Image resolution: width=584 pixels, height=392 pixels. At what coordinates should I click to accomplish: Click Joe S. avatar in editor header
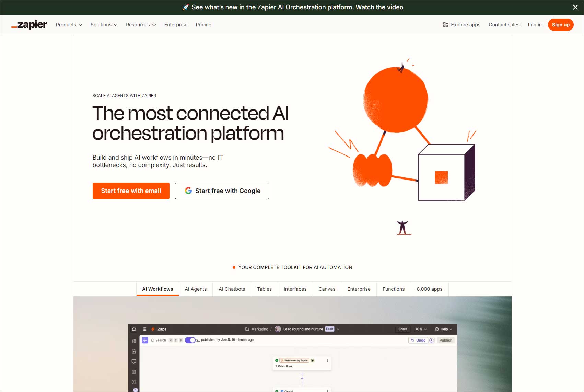(x=278, y=329)
